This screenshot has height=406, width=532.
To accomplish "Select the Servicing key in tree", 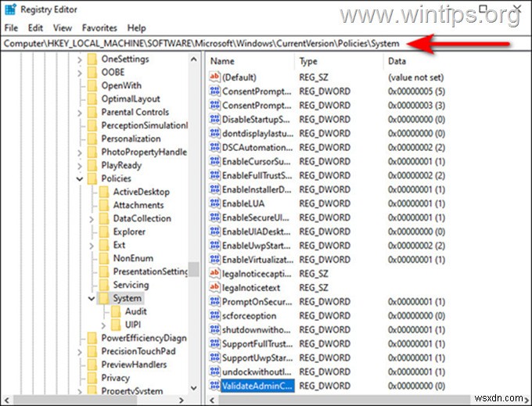I will [x=131, y=285].
